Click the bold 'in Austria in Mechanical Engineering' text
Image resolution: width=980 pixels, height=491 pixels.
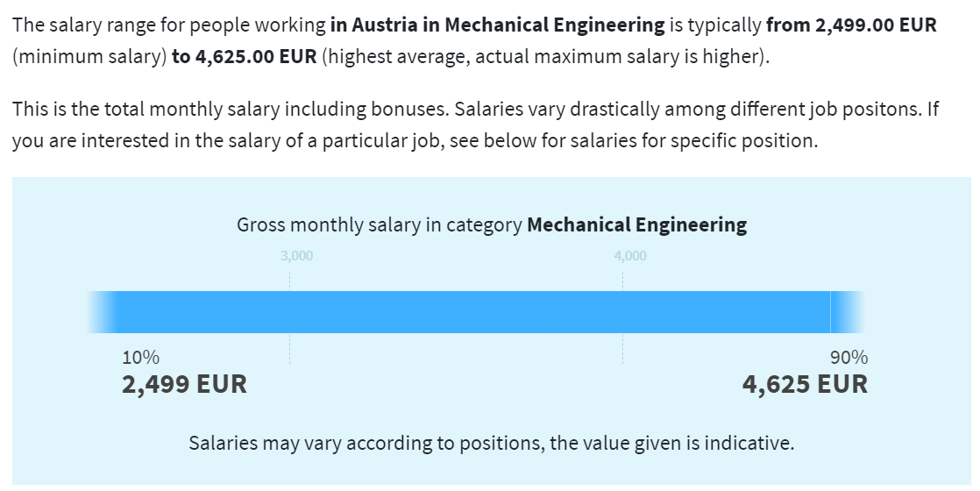click(x=498, y=25)
